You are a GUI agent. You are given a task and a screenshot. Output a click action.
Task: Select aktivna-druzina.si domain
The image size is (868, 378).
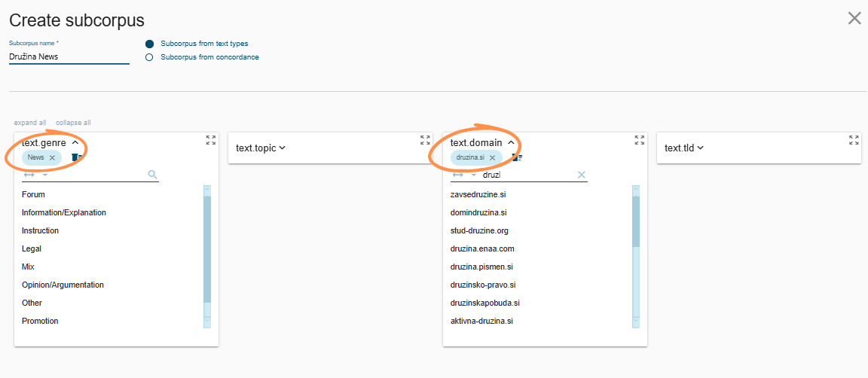tap(481, 321)
